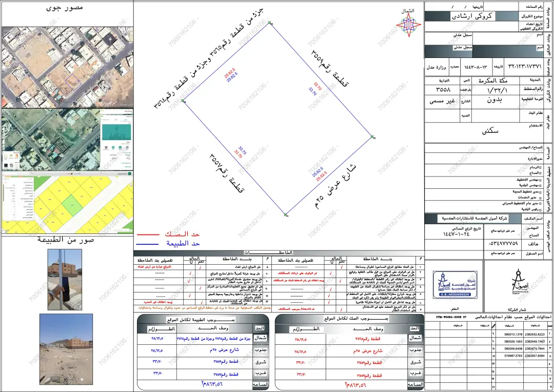Click the plot number ٣٥٥٨ cell
Screen dimensions: 554x392
pyautogui.click(x=443, y=90)
